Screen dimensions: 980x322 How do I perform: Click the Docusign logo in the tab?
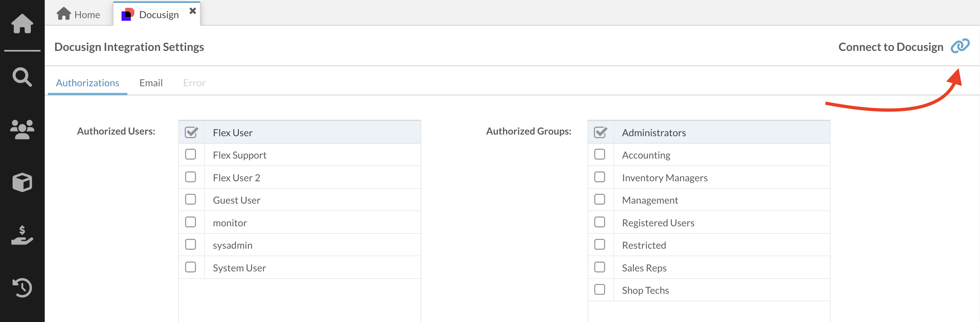point(127,15)
